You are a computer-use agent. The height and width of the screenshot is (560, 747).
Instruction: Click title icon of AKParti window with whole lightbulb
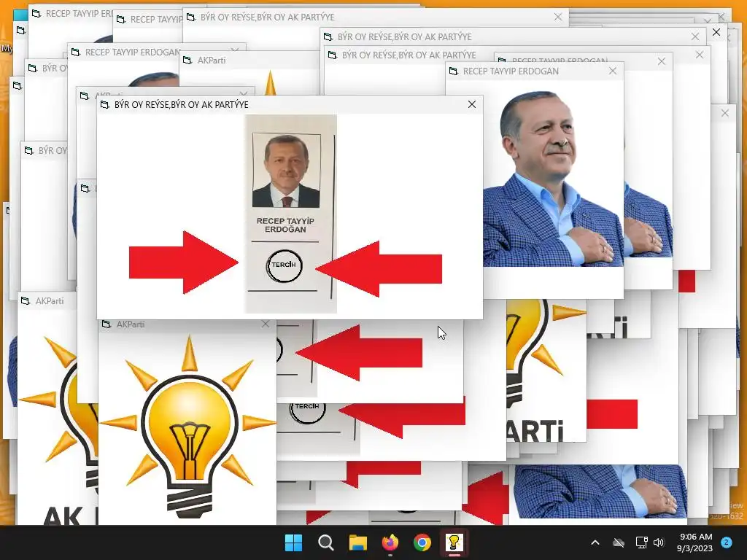[x=107, y=324]
